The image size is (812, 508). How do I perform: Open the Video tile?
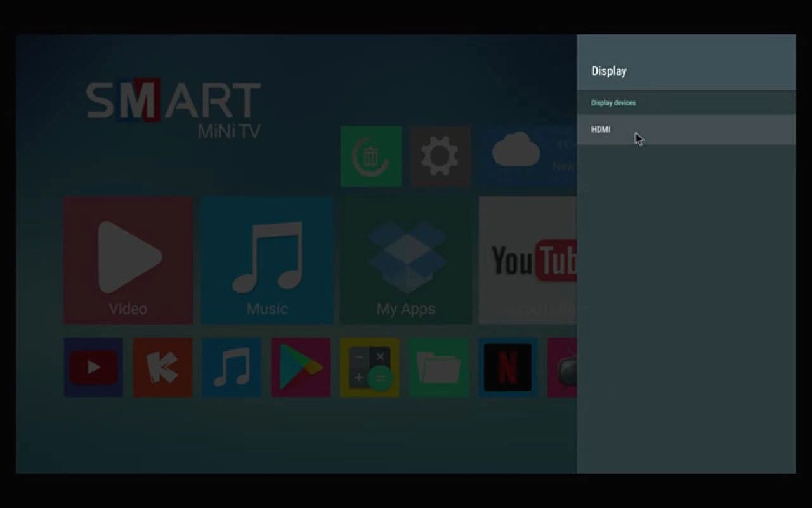coord(128,259)
